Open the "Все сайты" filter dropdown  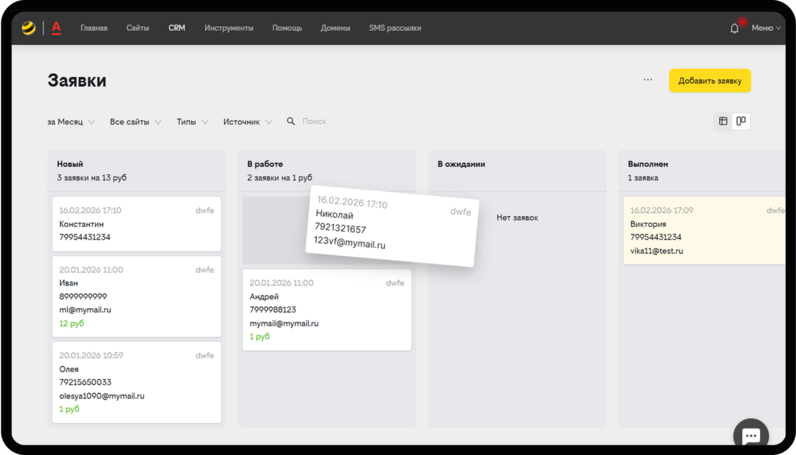(135, 122)
